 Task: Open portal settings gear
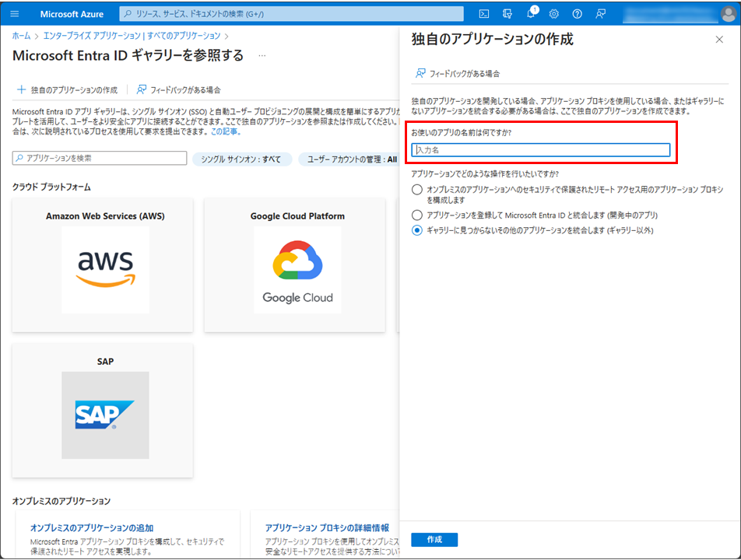pos(554,13)
